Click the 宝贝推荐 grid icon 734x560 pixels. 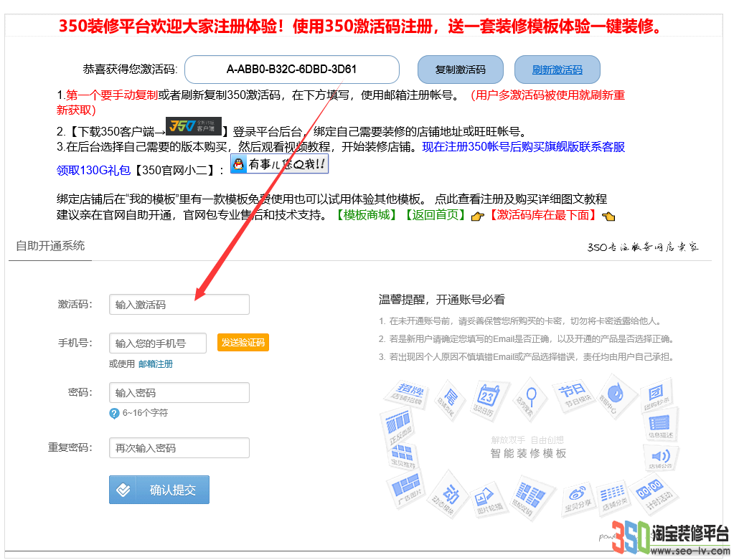pyautogui.click(x=402, y=457)
